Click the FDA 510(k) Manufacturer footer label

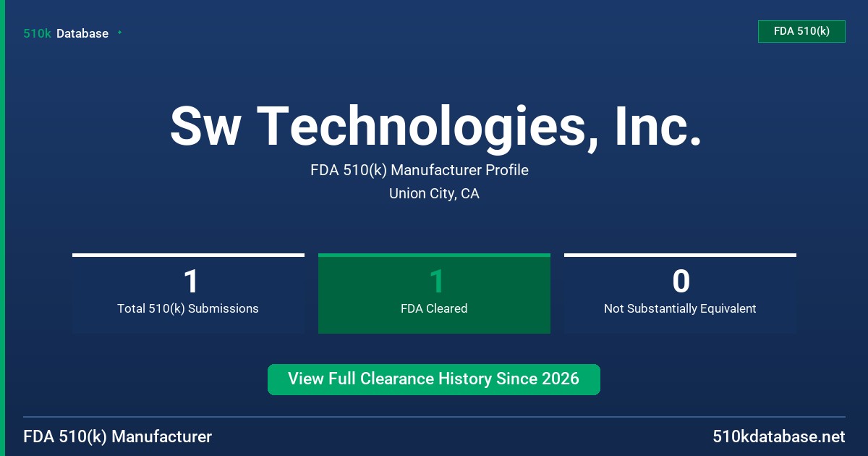(118, 437)
